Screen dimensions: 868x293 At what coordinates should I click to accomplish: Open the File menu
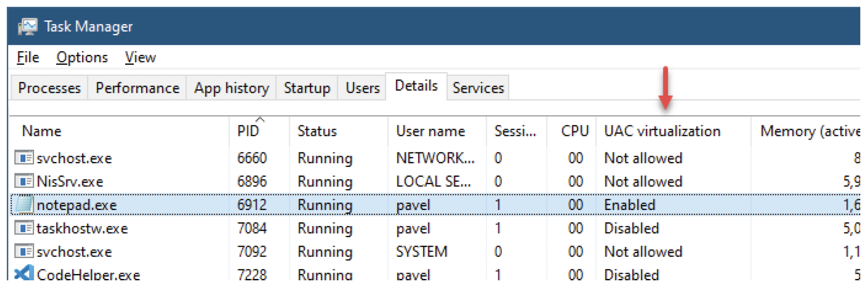click(28, 57)
